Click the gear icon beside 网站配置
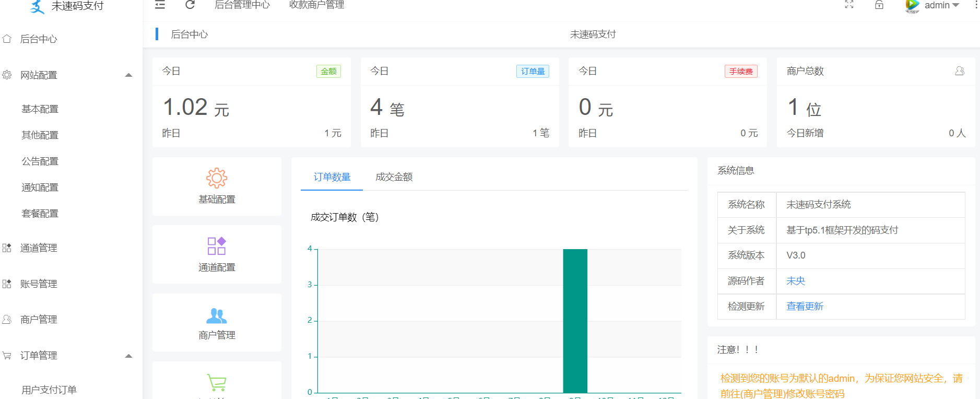 [x=7, y=75]
